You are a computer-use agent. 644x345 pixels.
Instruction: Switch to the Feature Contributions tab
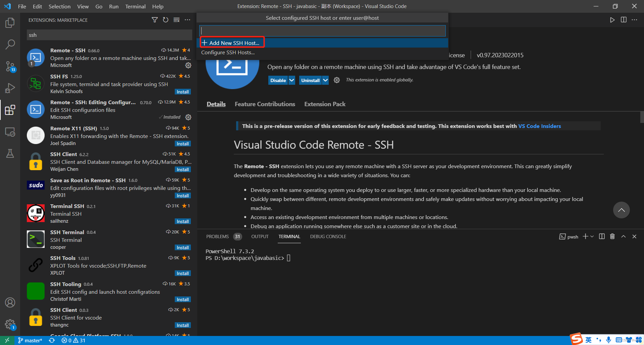point(265,104)
